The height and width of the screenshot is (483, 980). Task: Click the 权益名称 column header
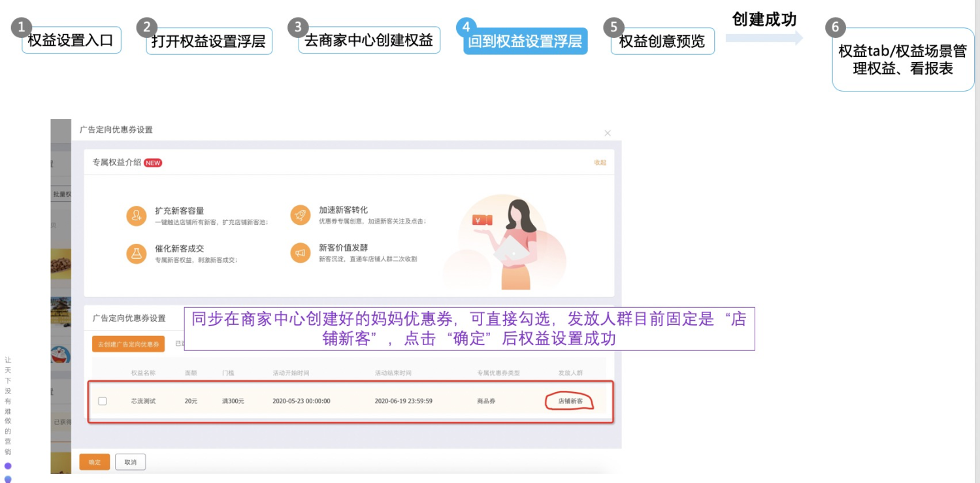click(x=143, y=373)
